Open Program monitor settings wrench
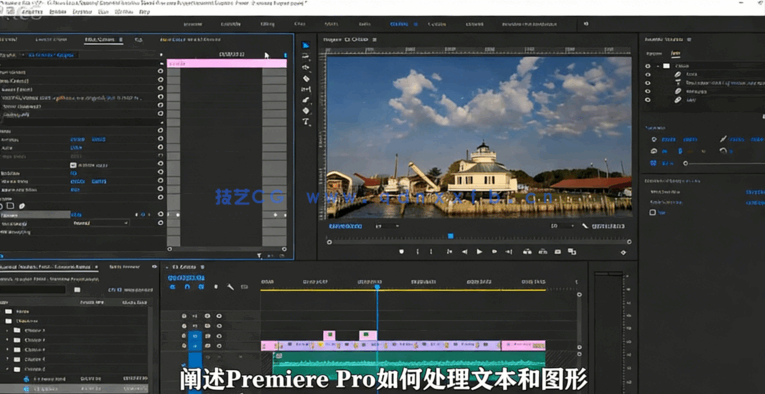The height and width of the screenshot is (394, 765). [x=585, y=226]
